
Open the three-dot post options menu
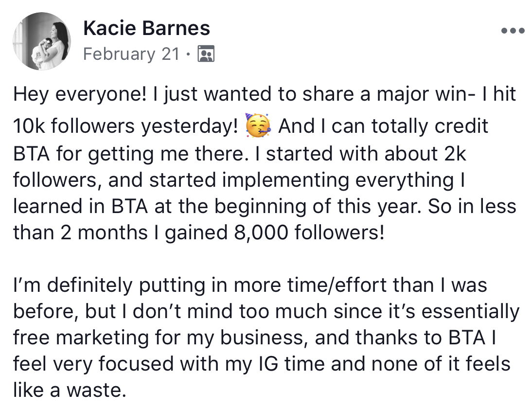513,31
